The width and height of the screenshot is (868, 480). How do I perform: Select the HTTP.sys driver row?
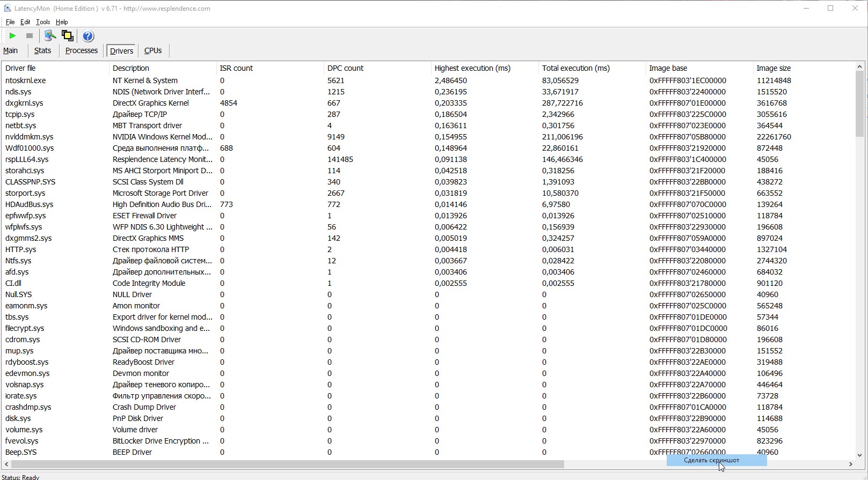point(428,249)
